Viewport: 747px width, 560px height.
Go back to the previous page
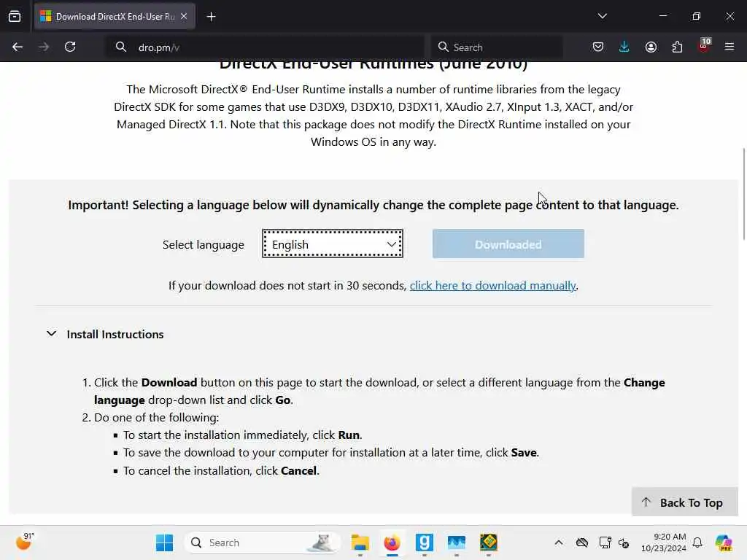pos(18,47)
